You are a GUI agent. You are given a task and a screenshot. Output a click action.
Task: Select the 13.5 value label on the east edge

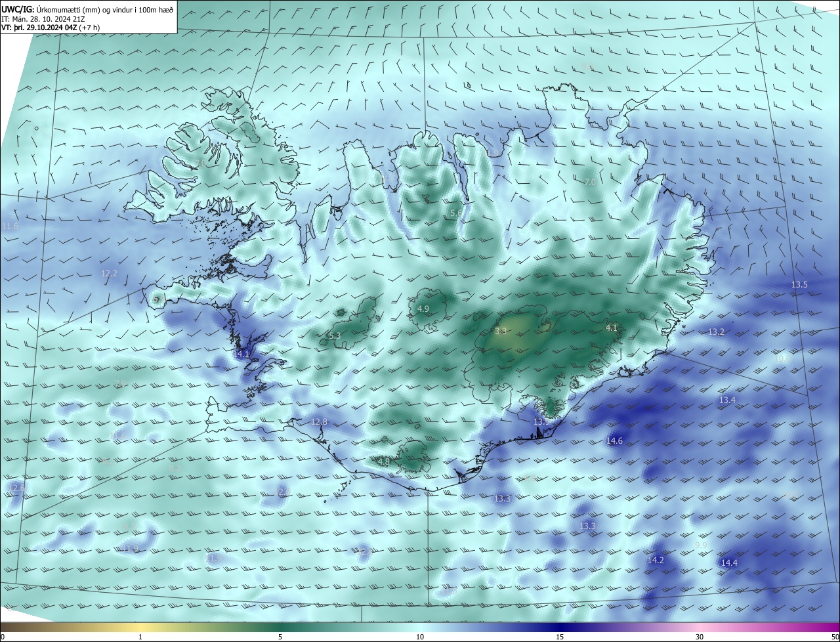pos(799,285)
